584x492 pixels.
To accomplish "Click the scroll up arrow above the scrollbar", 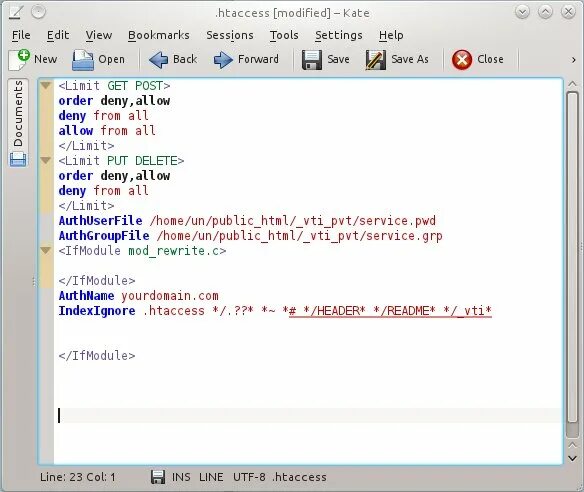I will pyautogui.click(x=572, y=84).
